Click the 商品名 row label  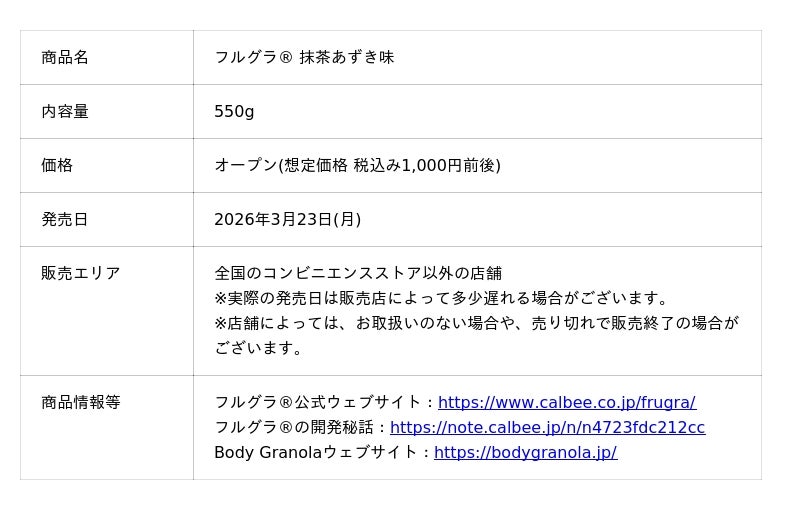(65, 57)
